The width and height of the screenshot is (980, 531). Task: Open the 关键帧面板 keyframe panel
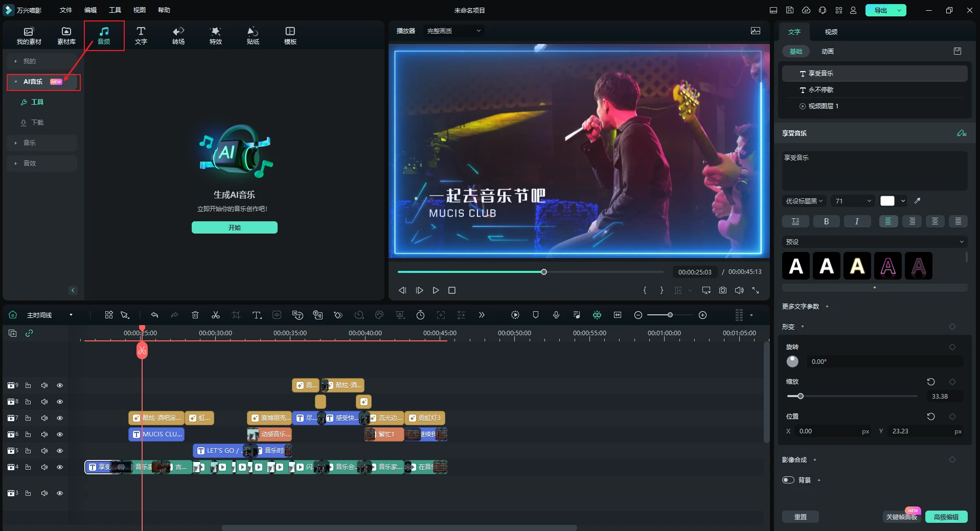pyautogui.click(x=902, y=517)
